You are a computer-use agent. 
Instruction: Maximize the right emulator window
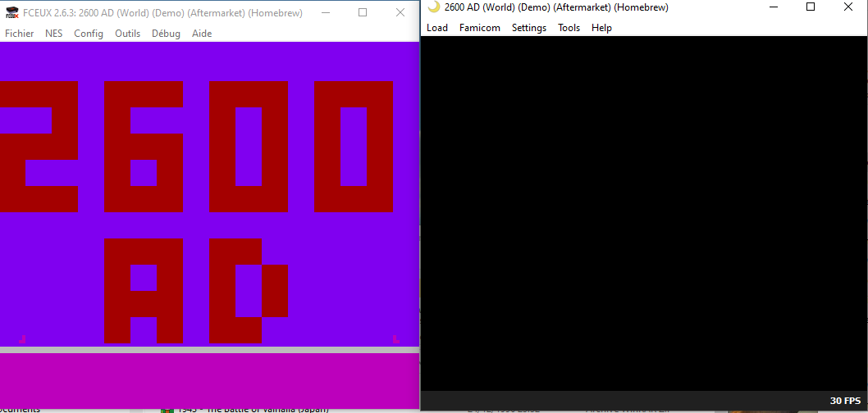coord(811,7)
